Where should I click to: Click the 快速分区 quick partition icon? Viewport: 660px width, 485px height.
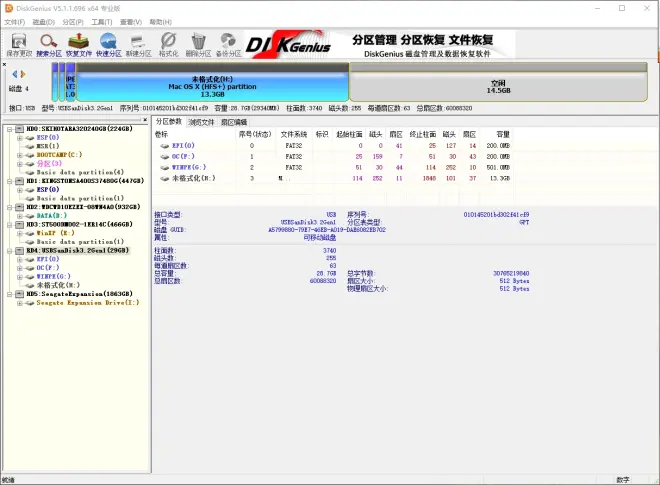[109, 45]
